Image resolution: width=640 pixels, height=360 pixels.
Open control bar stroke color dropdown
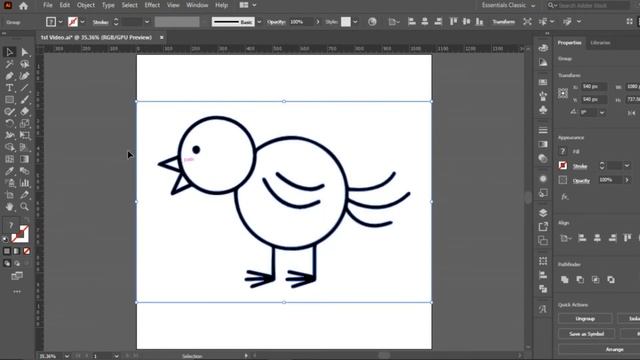coord(82,22)
